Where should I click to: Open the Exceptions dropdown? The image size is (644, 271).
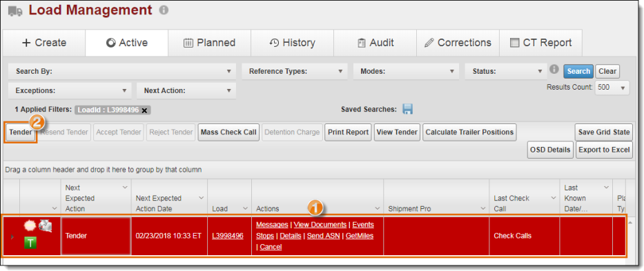(x=70, y=91)
